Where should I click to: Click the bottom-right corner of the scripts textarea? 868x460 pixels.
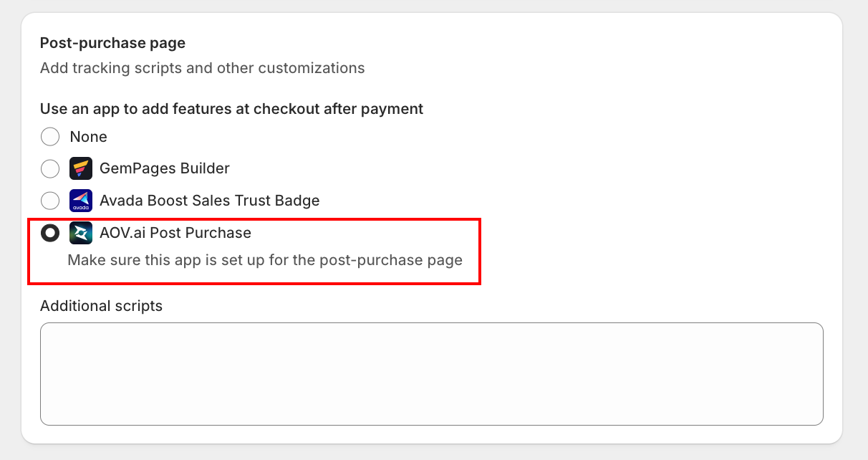coord(819,421)
